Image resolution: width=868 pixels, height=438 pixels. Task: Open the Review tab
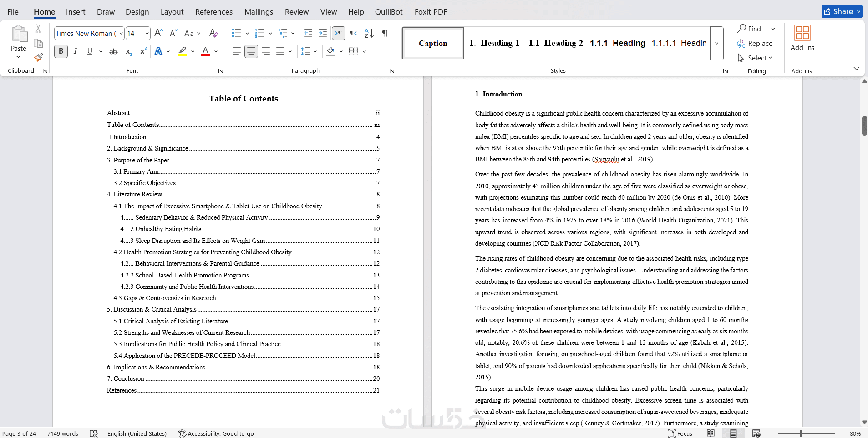tap(297, 12)
